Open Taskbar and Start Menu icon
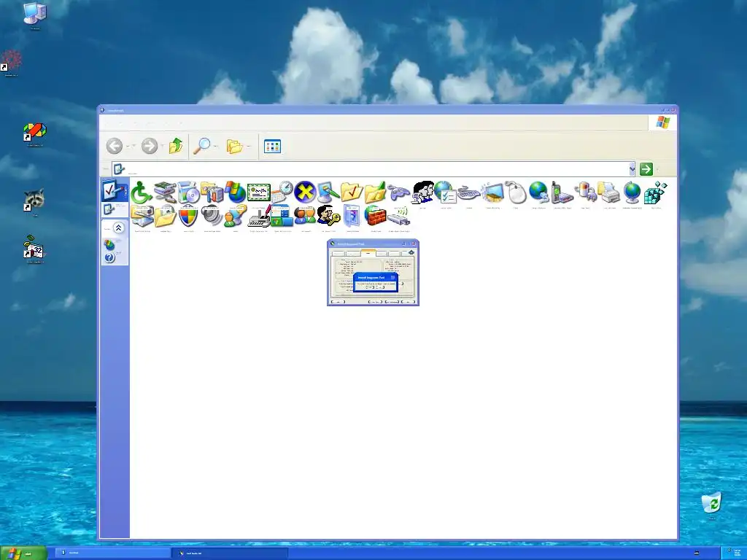This screenshot has width=747, height=560. [x=282, y=216]
